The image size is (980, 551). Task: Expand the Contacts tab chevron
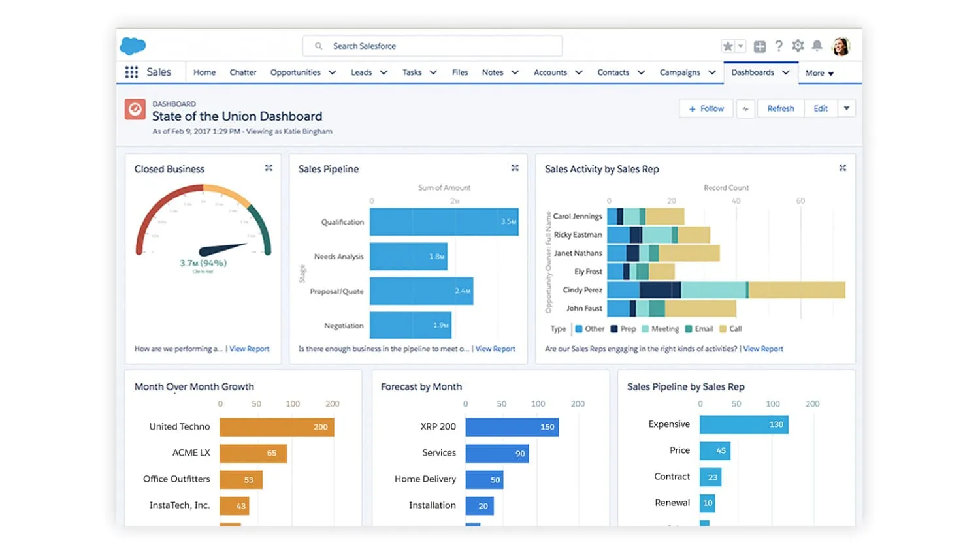641,72
